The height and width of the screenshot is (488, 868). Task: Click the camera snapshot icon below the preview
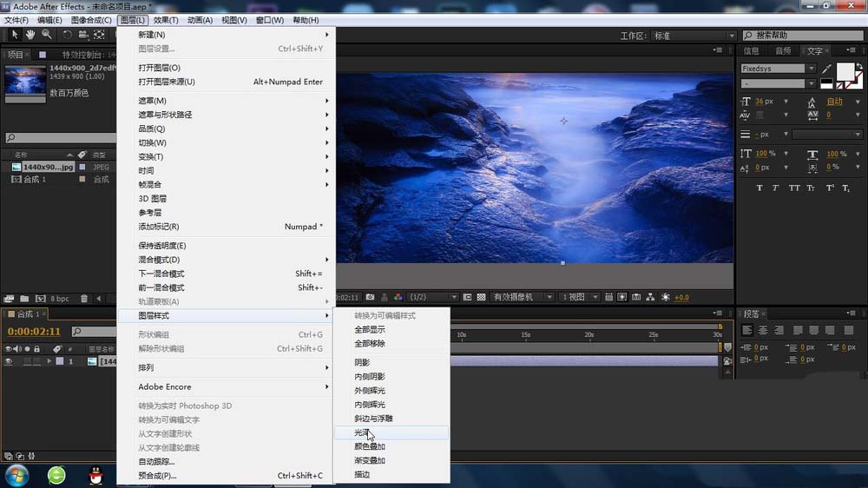point(371,297)
